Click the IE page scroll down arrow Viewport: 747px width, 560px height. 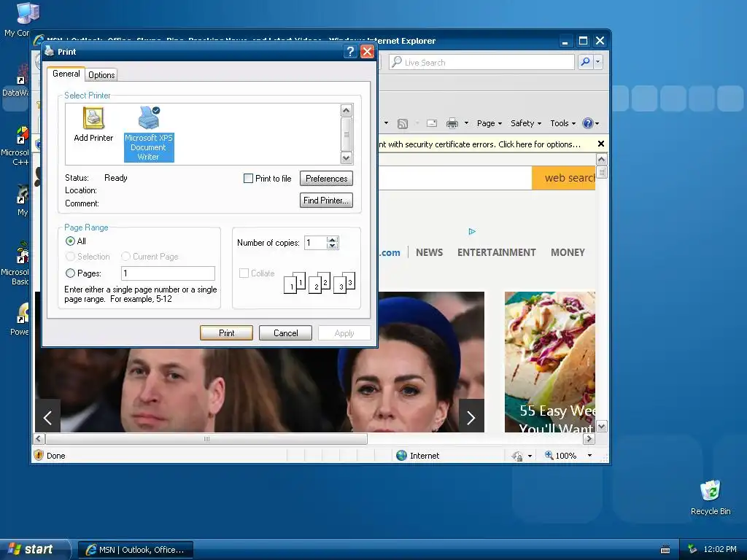tap(602, 427)
